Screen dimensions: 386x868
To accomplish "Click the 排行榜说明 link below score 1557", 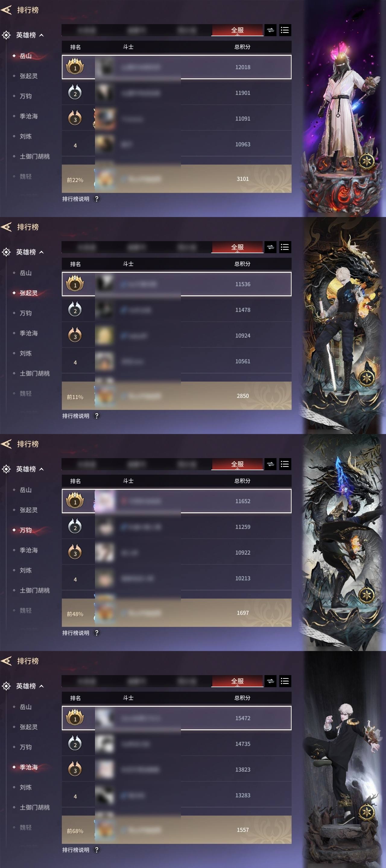I will click(x=76, y=850).
